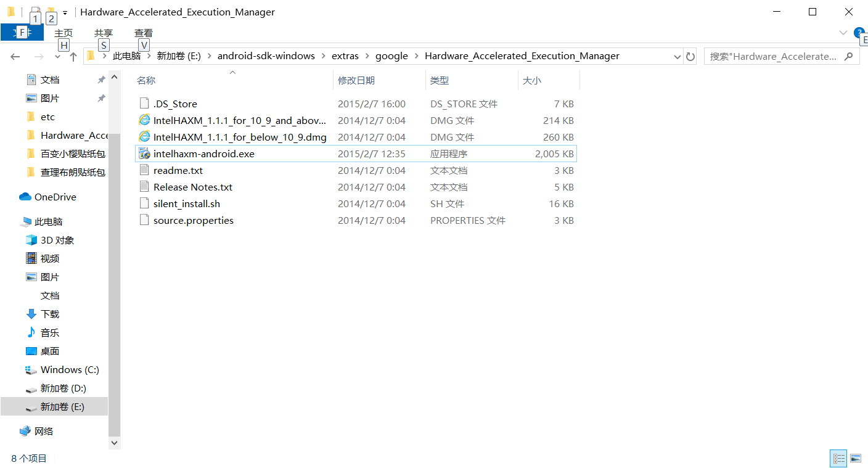
Task: Go up one folder level
Action: point(73,56)
